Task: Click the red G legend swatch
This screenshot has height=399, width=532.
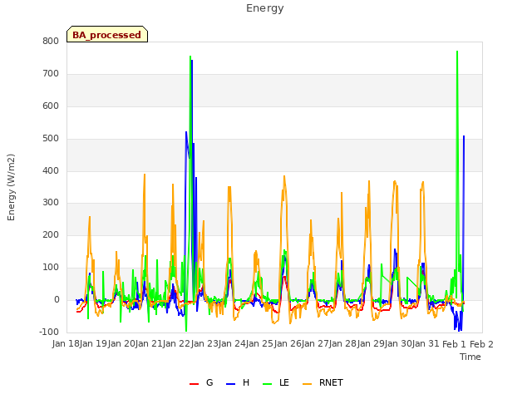Action: pos(194,384)
